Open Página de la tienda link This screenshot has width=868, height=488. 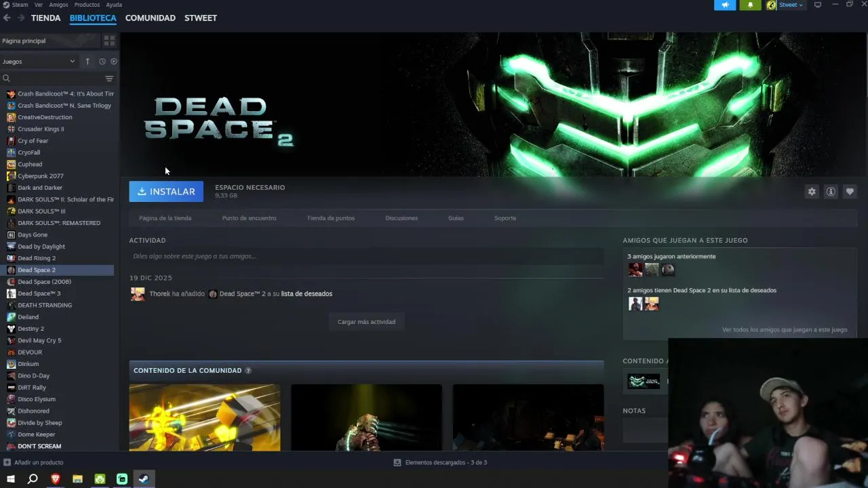[x=165, y=218]
